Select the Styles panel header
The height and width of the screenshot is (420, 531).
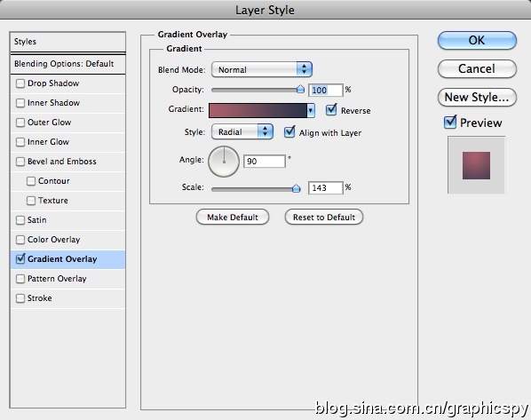[67, 42]
